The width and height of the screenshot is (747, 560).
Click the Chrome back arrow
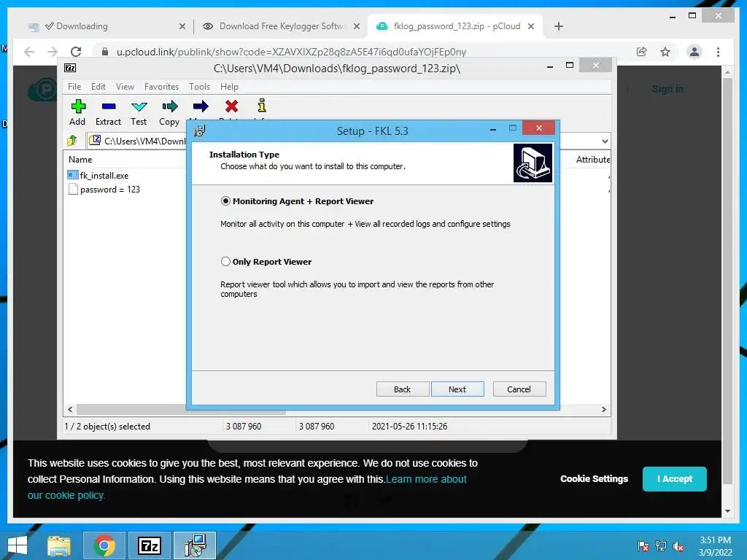click(29, 52)
